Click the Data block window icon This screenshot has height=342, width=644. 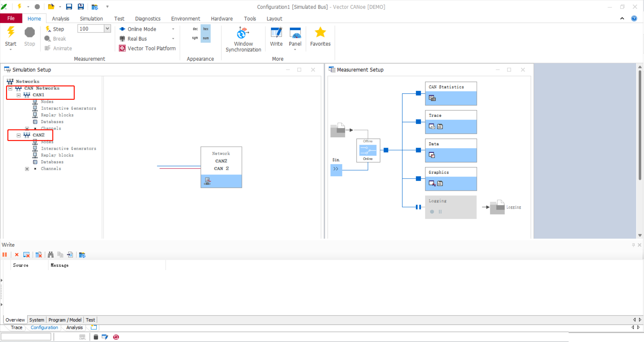432,155
